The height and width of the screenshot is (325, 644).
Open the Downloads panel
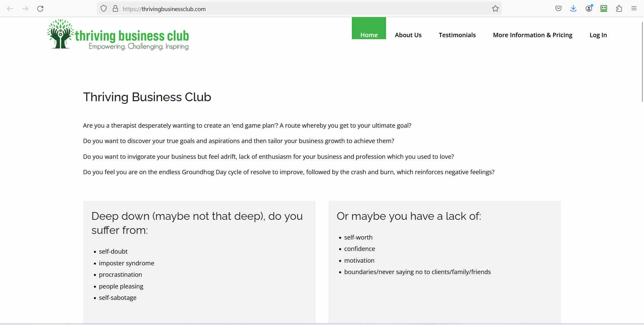pos(574,9)
